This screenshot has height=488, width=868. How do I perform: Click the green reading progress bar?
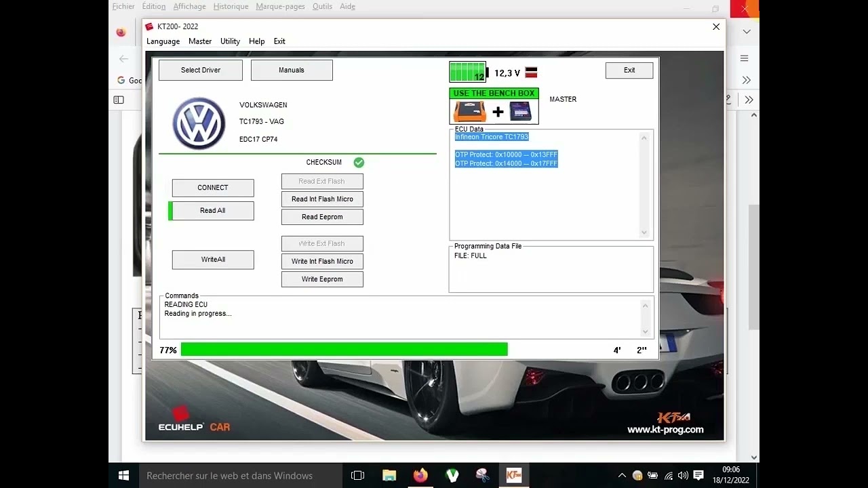(x=344, y=350)
